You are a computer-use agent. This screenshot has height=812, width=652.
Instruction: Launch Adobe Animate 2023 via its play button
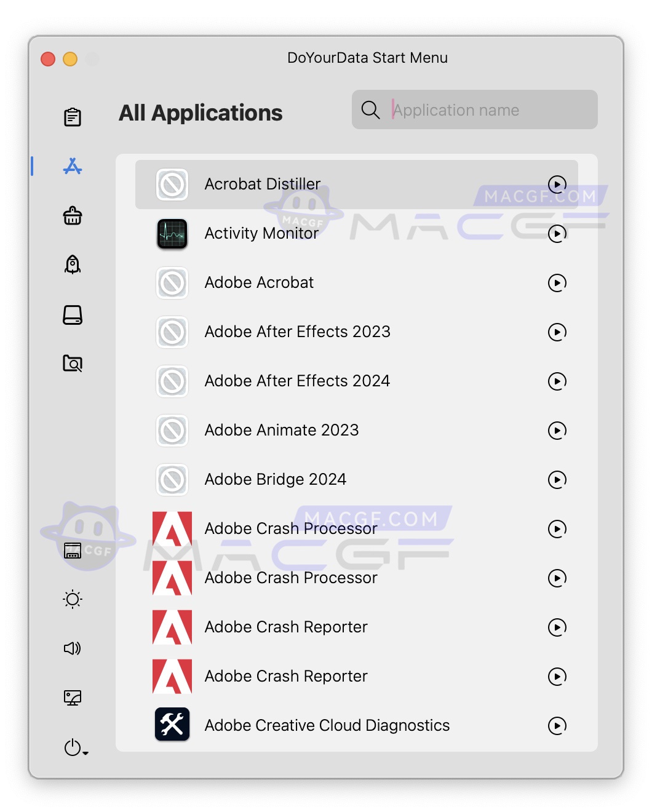pos(557,431)
